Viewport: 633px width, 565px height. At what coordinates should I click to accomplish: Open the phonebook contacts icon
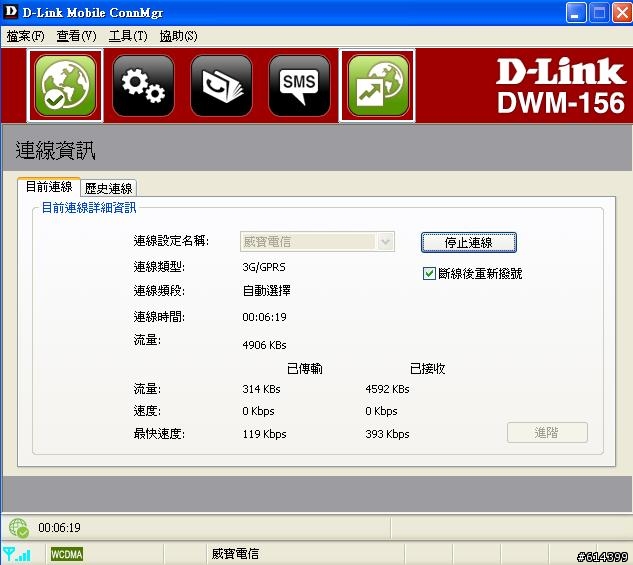point(221,86)
